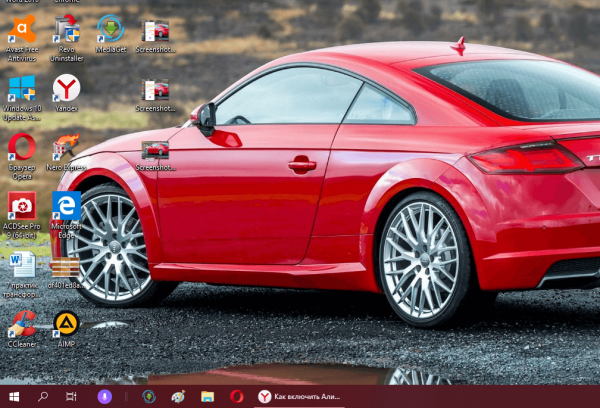Open the Windows Start menu
This screenshot has width=600, height=408.
pyautogui.click(x=14, y=397)
